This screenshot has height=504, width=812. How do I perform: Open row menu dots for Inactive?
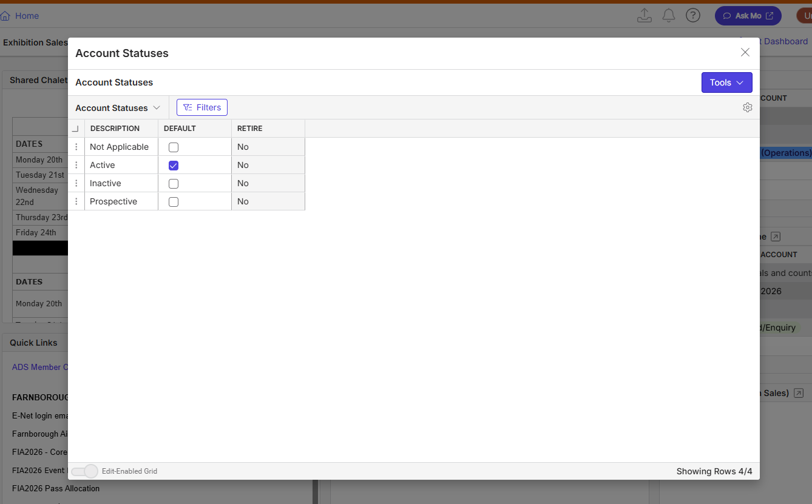click(76, 183)
